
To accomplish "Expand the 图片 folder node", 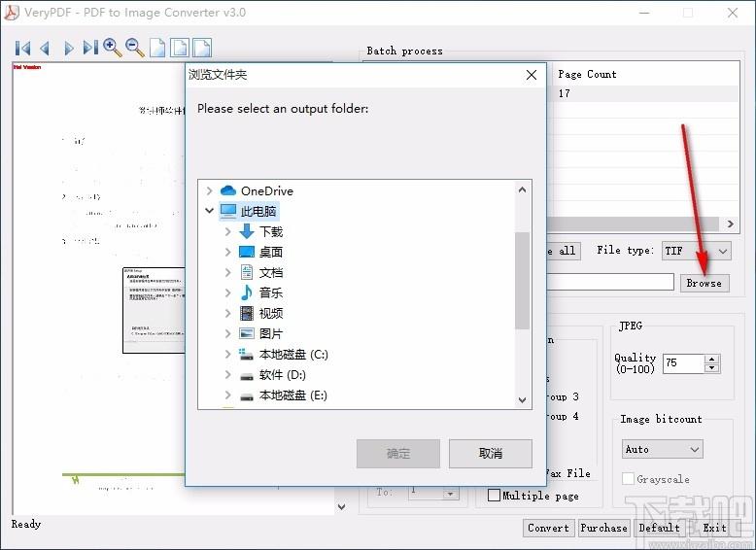I will click(x=228, y=333).
